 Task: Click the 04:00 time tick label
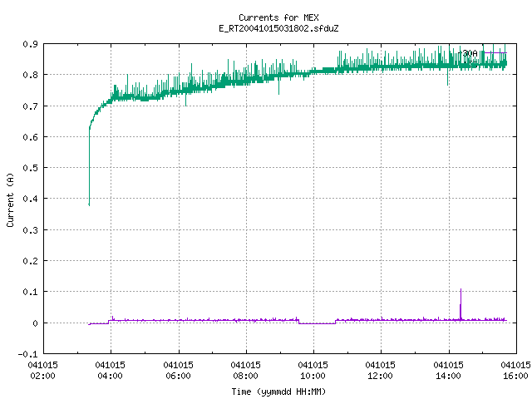[110, 376]
